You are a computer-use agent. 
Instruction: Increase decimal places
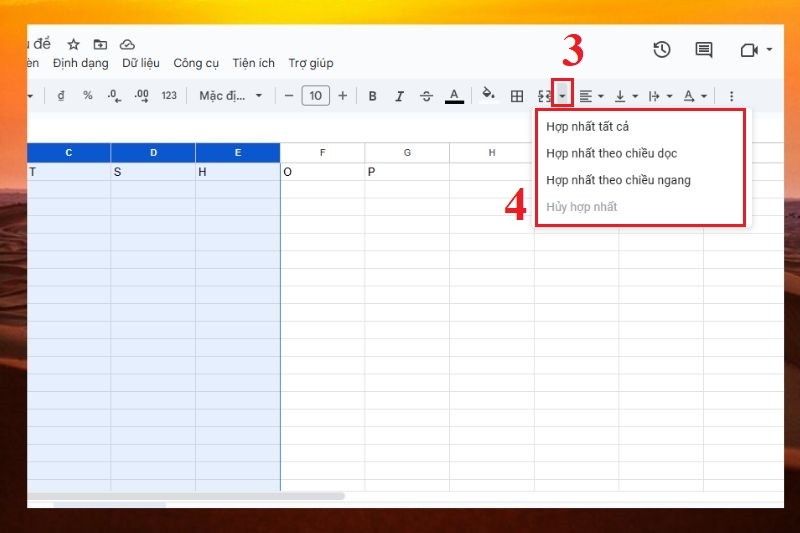pyautogui.click(x=141, y=95)
